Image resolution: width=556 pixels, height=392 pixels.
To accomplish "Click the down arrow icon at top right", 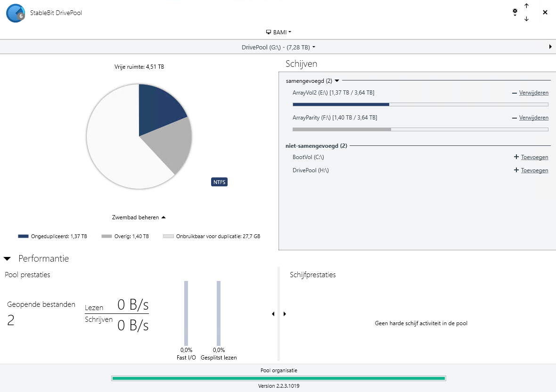I will pos(527,19).
